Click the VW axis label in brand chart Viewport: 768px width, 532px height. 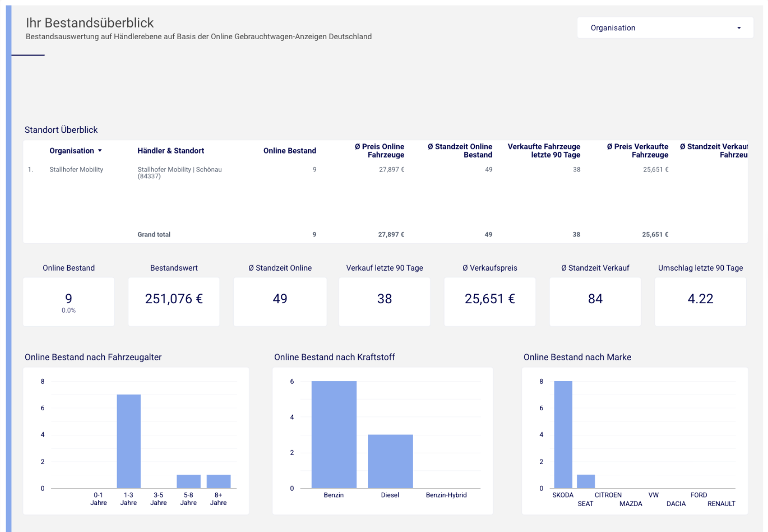coord(653,495)
